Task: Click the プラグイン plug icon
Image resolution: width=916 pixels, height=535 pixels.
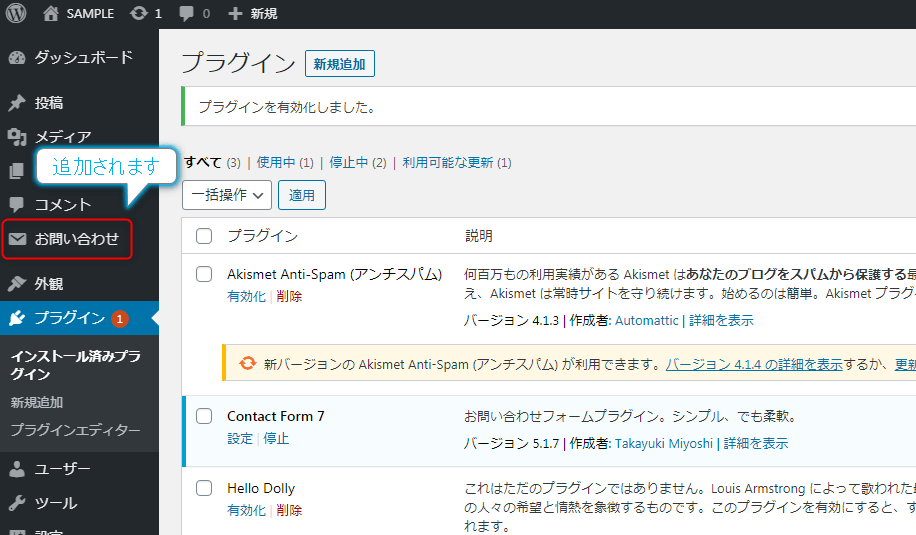Action: [17, 318]
